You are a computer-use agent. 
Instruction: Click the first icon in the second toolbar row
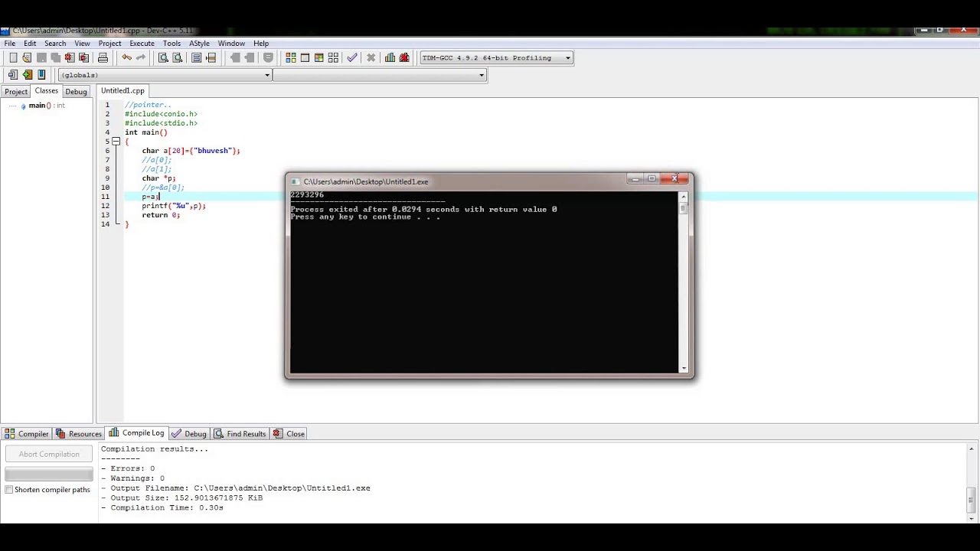click(x=13, y=75)
